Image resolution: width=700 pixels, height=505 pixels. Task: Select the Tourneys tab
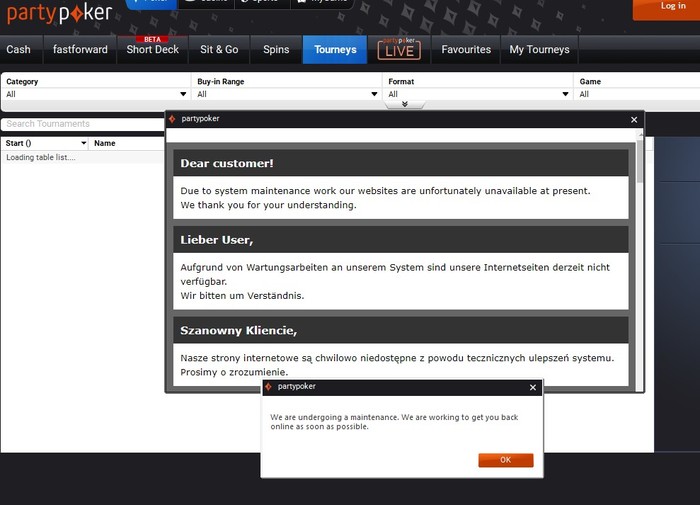[x=335, y=50]
